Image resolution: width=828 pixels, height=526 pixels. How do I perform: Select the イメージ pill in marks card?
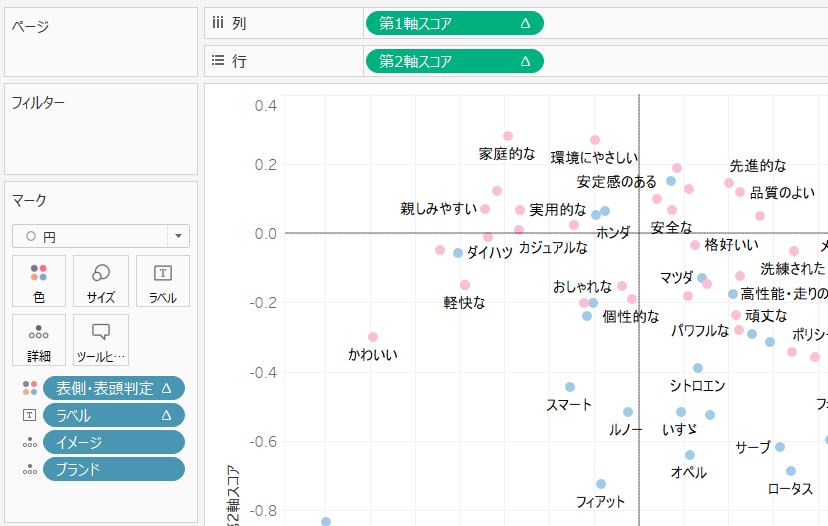click(114, 443)
